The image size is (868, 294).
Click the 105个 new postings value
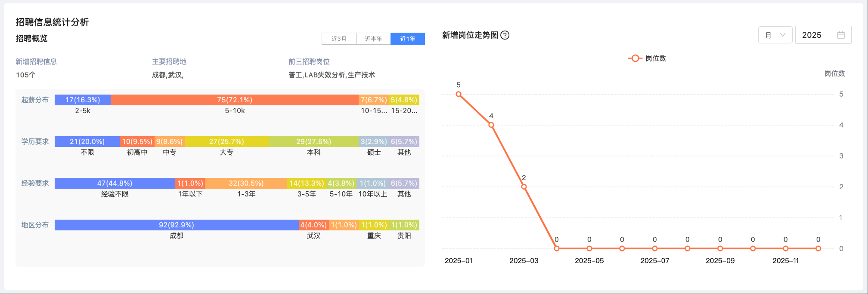pyautogui.click(x=26, y=75)
